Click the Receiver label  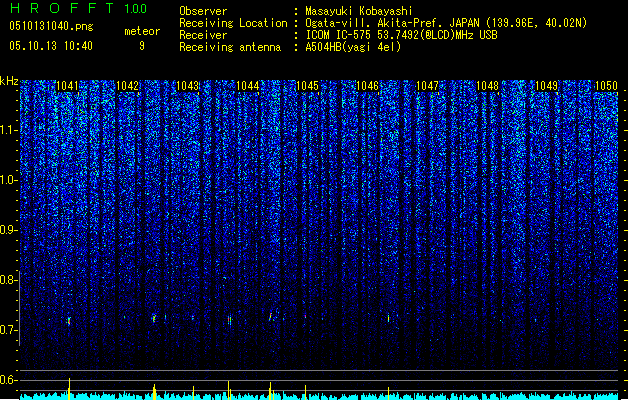coord(203,35)
